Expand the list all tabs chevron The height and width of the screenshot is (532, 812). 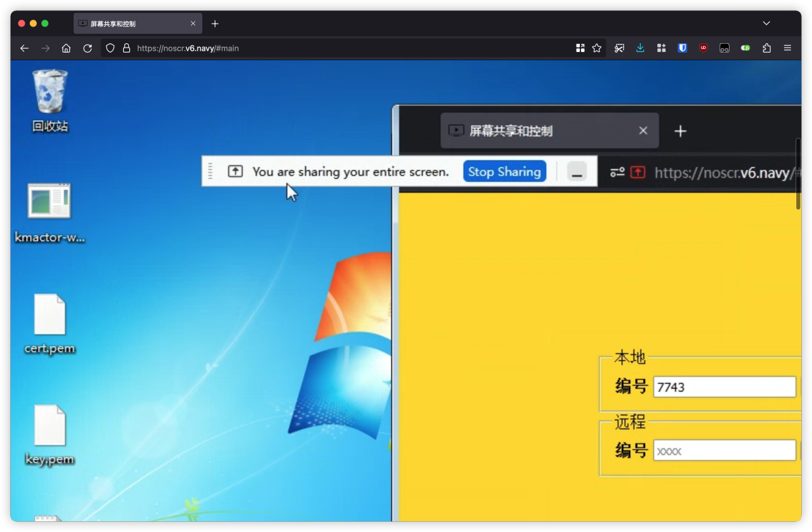[766, 23]
